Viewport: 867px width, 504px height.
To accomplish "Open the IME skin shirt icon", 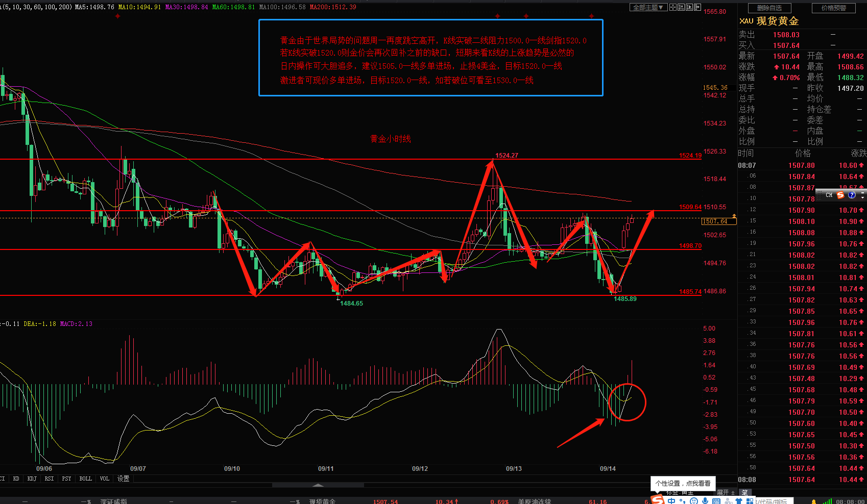I will 739,501.
